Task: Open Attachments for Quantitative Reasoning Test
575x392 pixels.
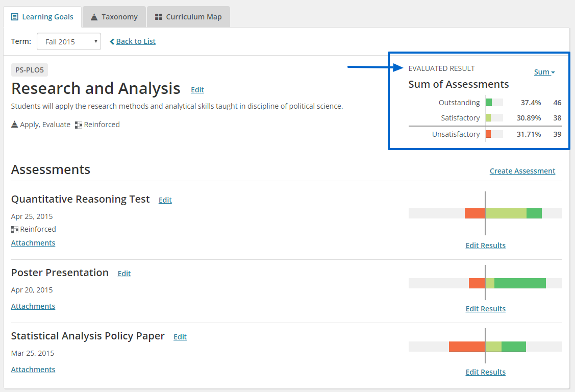Action: (x=33, y=243)
